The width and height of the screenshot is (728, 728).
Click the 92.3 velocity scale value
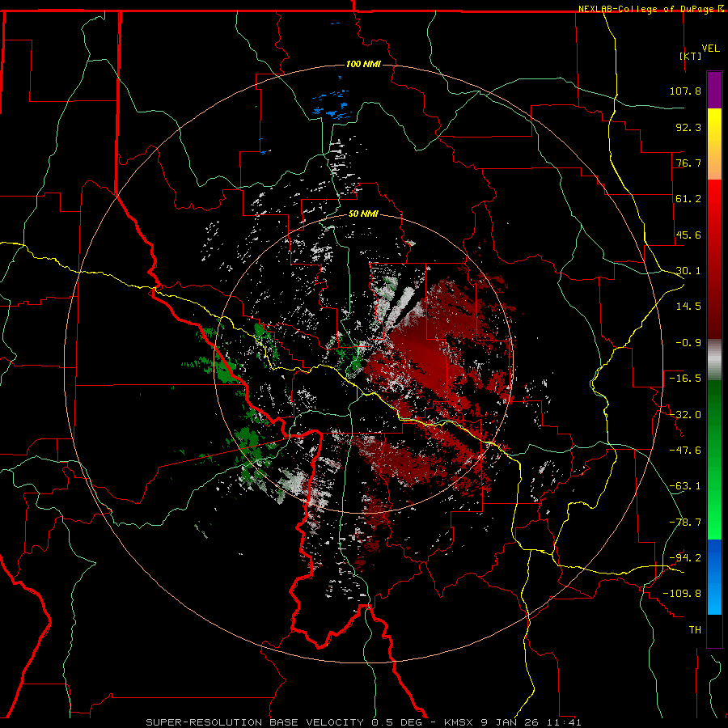[688, 127]
